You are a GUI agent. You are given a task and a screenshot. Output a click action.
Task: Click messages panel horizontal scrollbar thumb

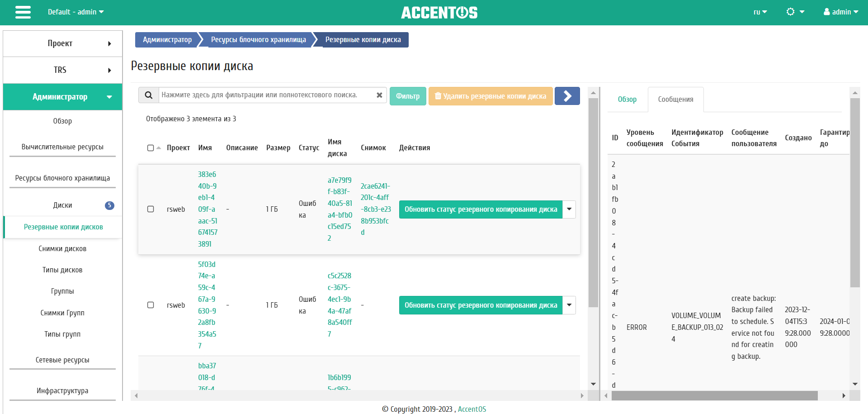coord(714,396)
